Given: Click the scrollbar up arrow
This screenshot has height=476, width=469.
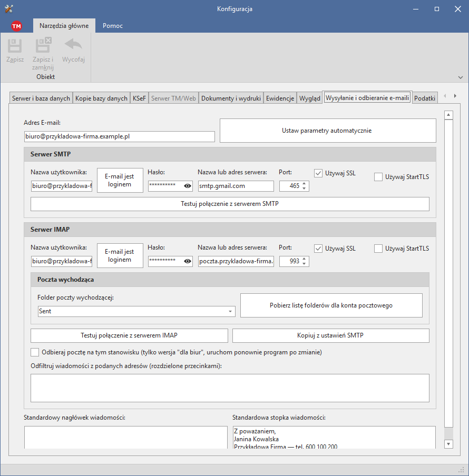Looking at the screenshot, I should click(448, 115).
